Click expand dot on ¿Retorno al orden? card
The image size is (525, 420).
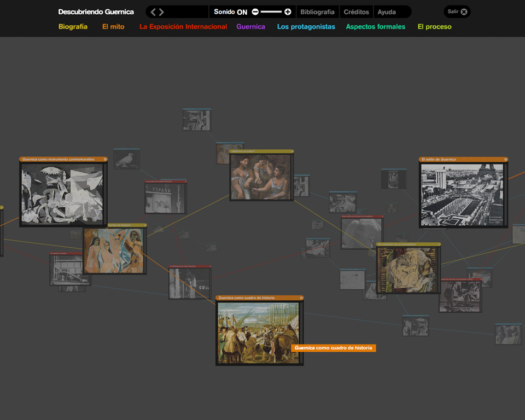(x=292, y=151)
